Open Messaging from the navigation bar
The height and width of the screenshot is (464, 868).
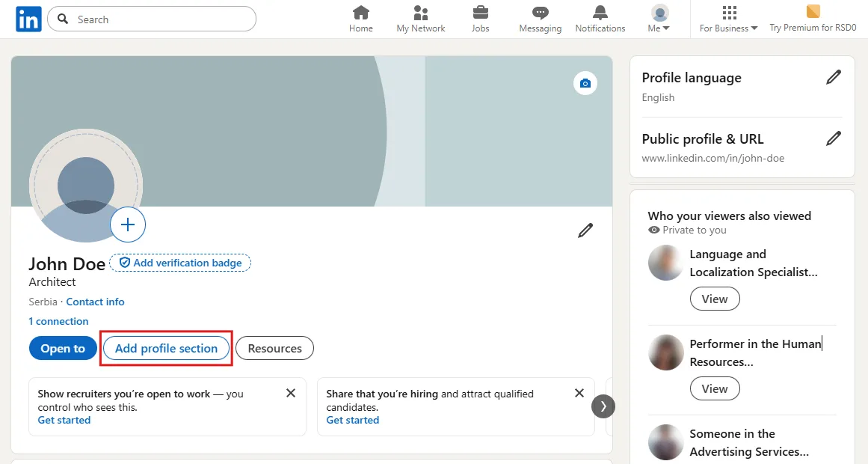click(x=540, y=13)
